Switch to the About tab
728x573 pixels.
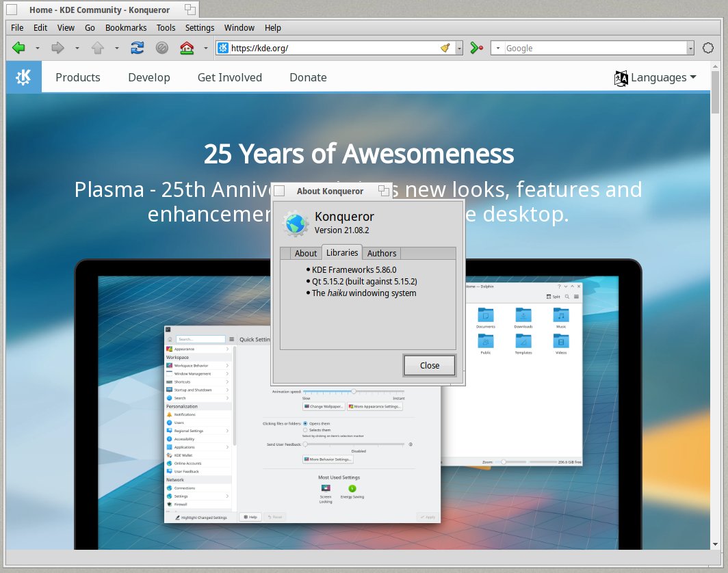(305, 253)
